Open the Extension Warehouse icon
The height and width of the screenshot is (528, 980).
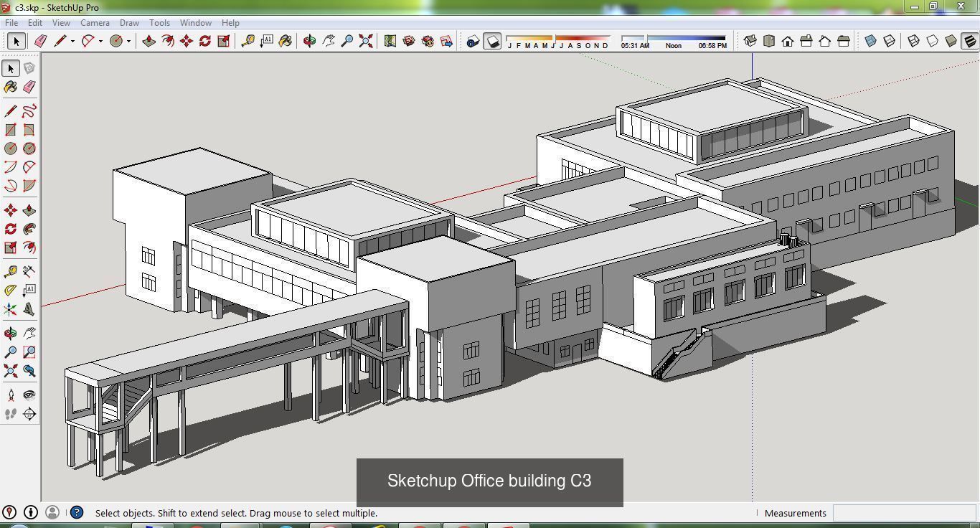[x=428, y=41]
